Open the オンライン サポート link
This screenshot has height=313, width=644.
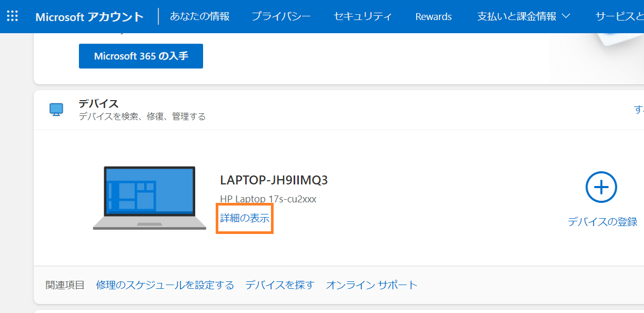[x=371, y=285]
